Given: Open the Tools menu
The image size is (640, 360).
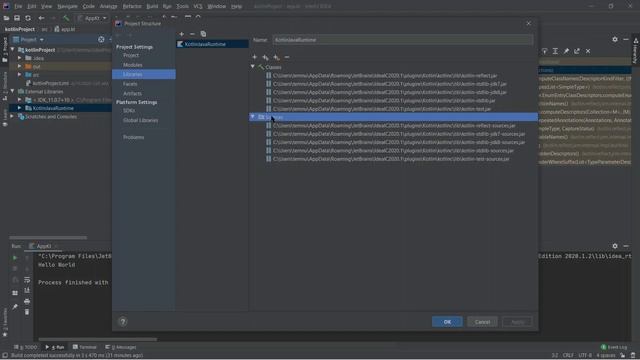Looking at the screenshot, I should (x=182, y=6).
